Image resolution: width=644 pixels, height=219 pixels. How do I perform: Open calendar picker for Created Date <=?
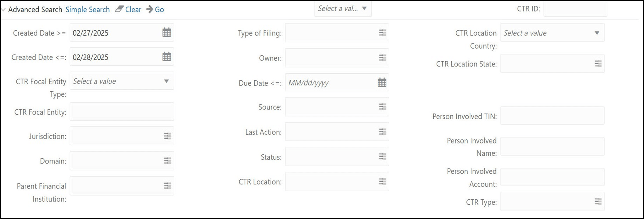167,56
